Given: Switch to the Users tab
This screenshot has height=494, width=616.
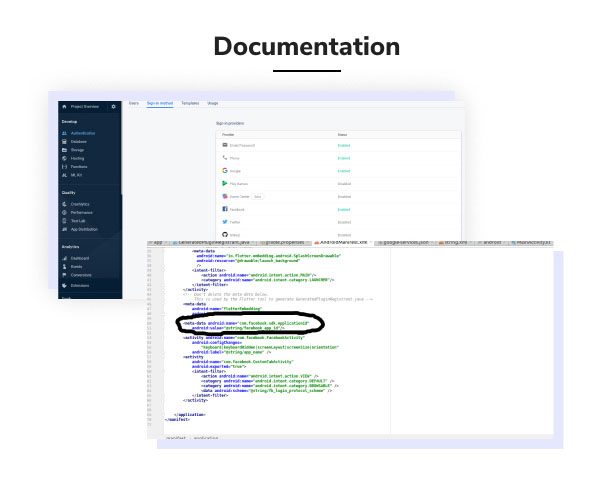Looking at the screenshot, I should (134, 103).
